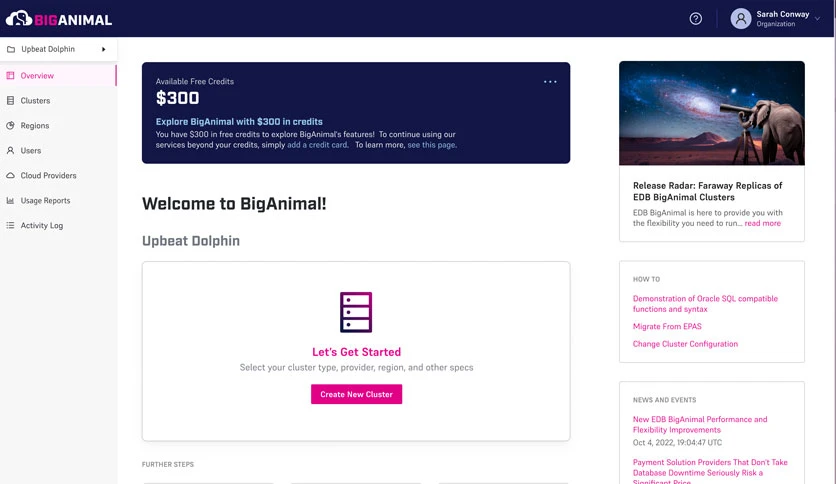
Task: Click the Clusters sidebar icon
Action: [x=10, y=101]
